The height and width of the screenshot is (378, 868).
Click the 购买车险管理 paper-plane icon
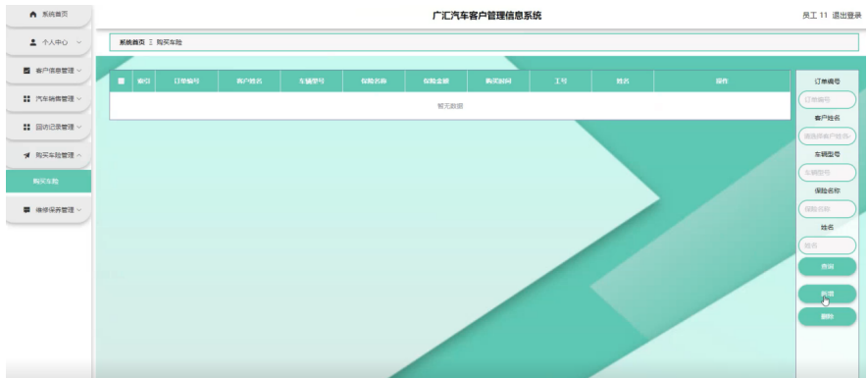pyautogui.click(x=26, y=155)
